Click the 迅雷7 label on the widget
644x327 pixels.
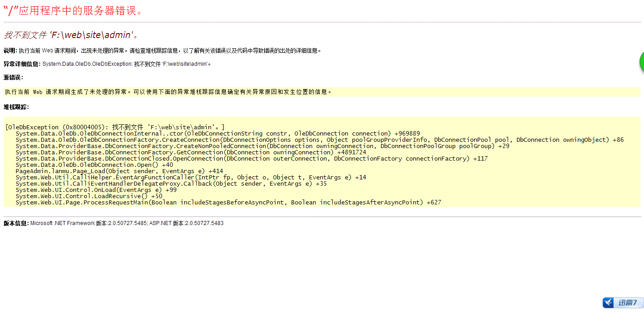628,303
